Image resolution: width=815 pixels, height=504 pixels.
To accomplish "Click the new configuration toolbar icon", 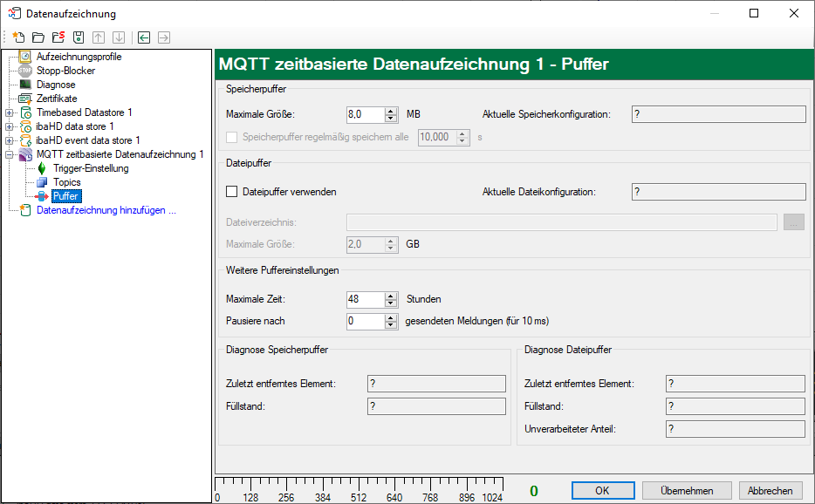I will coord(18,37).
